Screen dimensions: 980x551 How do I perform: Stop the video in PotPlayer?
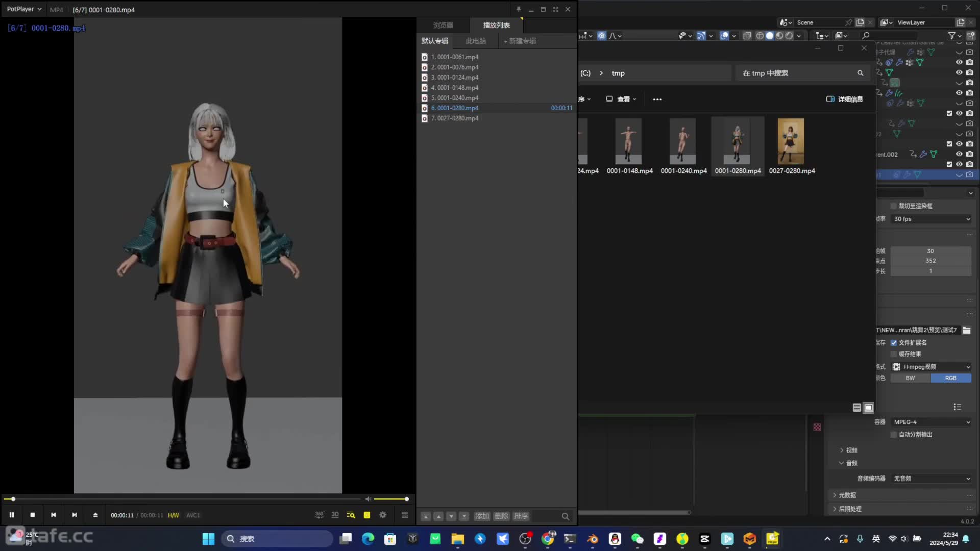click(x=33, y=515)
